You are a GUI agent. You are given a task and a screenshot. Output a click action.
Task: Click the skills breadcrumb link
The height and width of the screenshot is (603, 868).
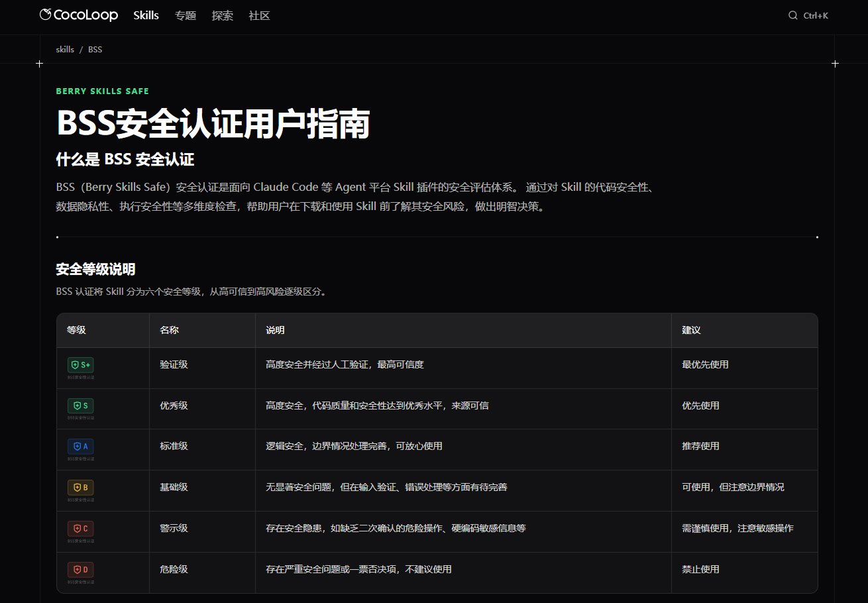click(64, 49)
